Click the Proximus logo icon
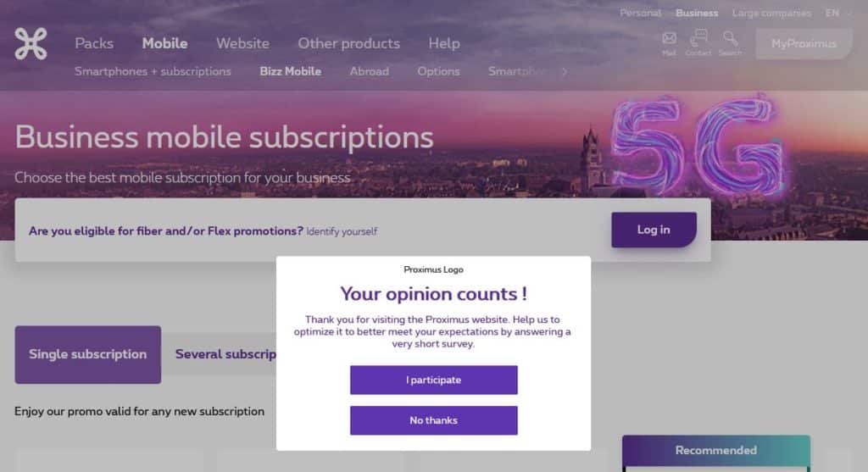868x472 pixels. click(31, 43)
